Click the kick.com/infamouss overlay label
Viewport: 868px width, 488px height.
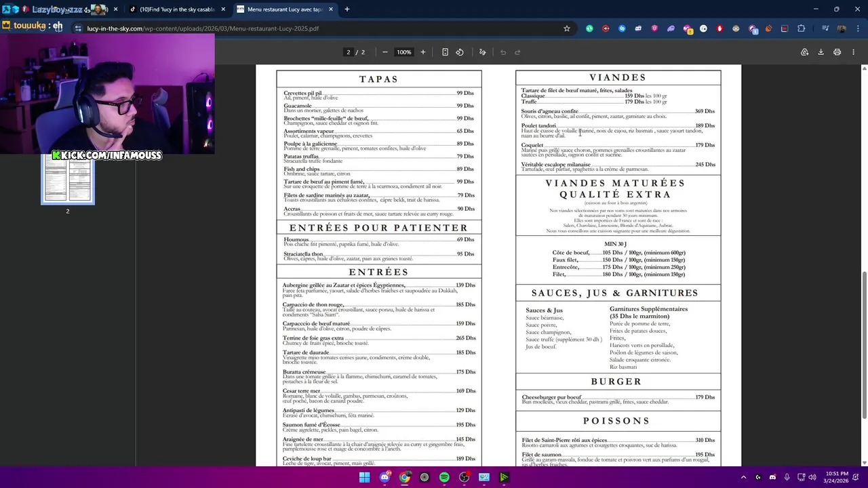107,155
